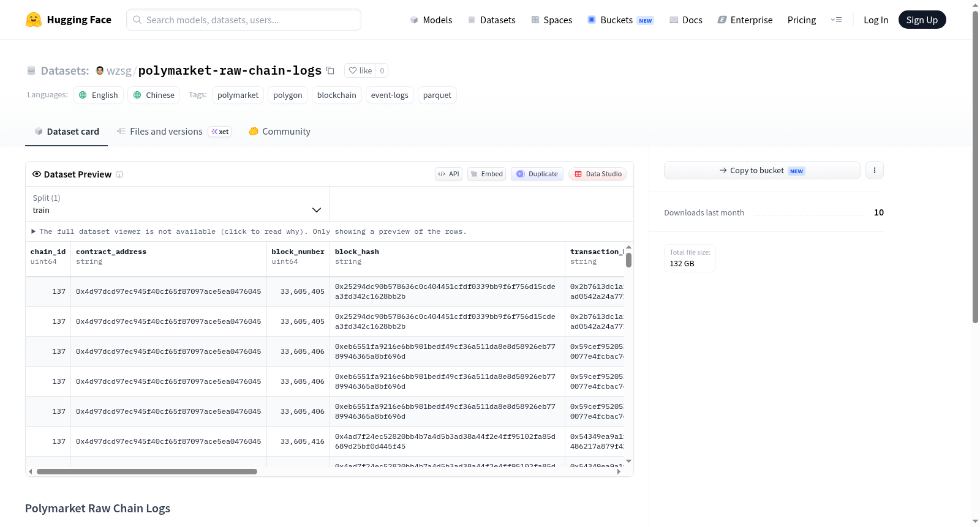Screen dimensions: 980x527
Task: Click the Sign Up button
Action: point(922,20)
